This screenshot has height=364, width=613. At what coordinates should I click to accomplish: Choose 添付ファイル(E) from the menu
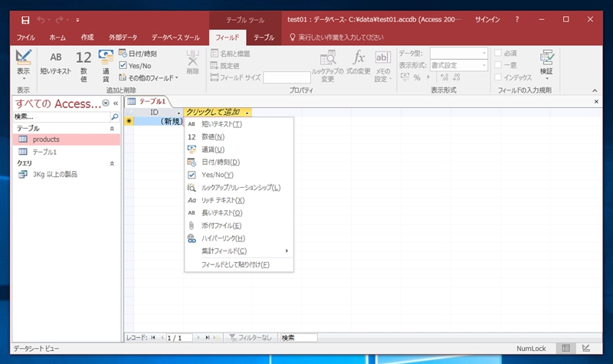click(239, 225)
